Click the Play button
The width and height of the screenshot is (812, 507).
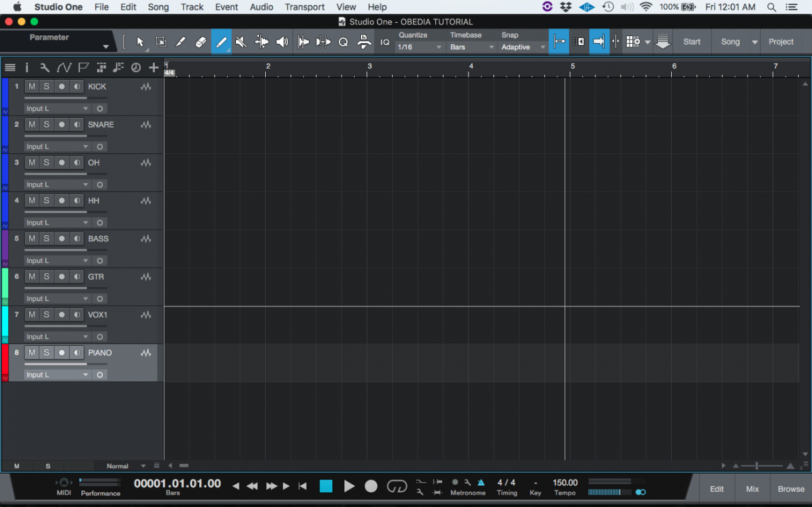(x=349, y=486)
